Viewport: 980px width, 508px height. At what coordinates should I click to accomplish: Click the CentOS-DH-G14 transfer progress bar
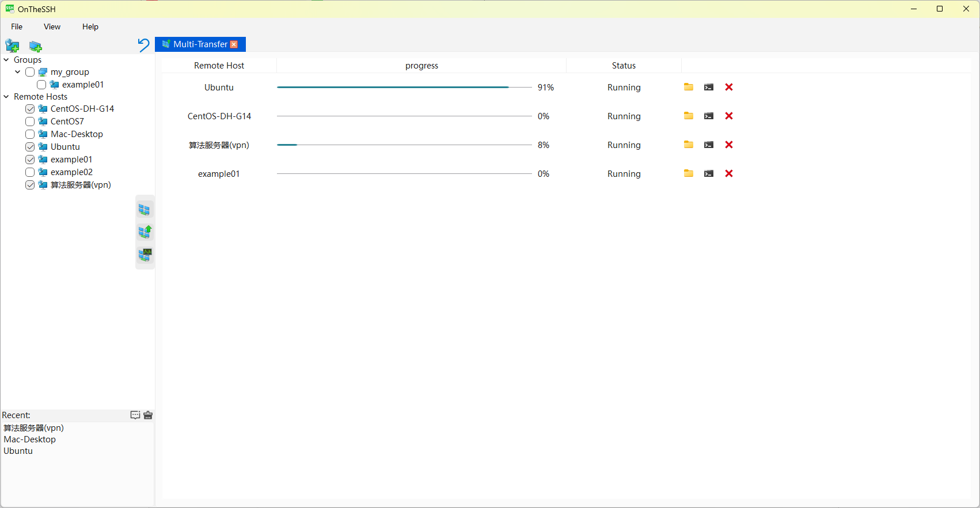(x=404, y=116)
